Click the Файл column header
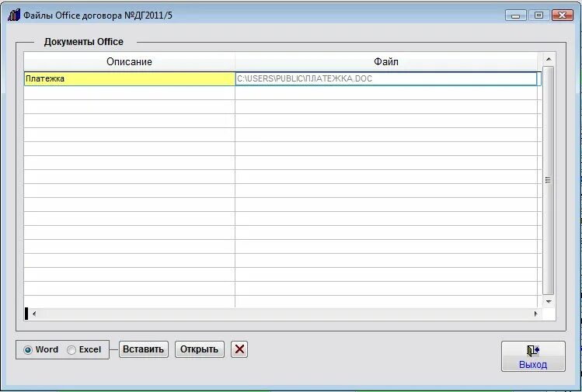The width and height of the screenshot is (582, 392). coord(386,61)
